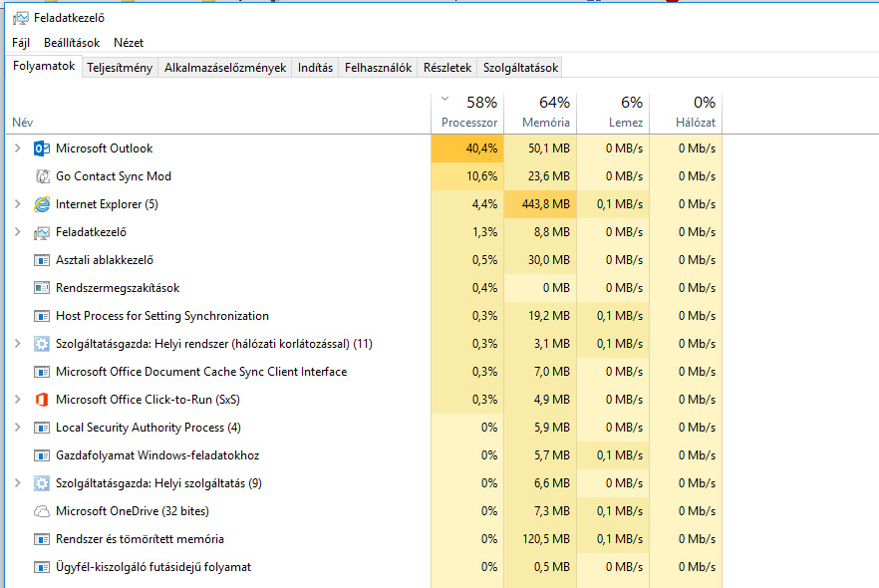The image size is (879, 588).
Task: Expand Microsoft Office Click-to-Run (SxS) group
Action: click(x=17, y=400)
